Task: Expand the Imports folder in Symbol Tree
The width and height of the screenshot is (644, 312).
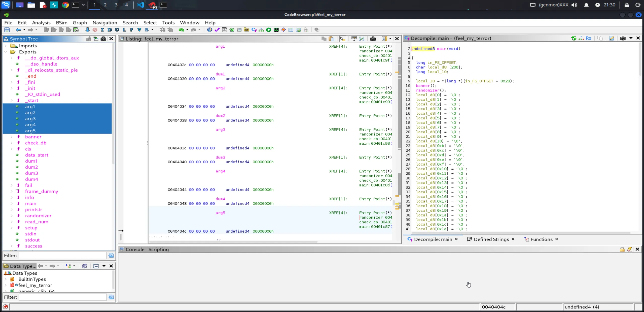Action: click(6, 46)
